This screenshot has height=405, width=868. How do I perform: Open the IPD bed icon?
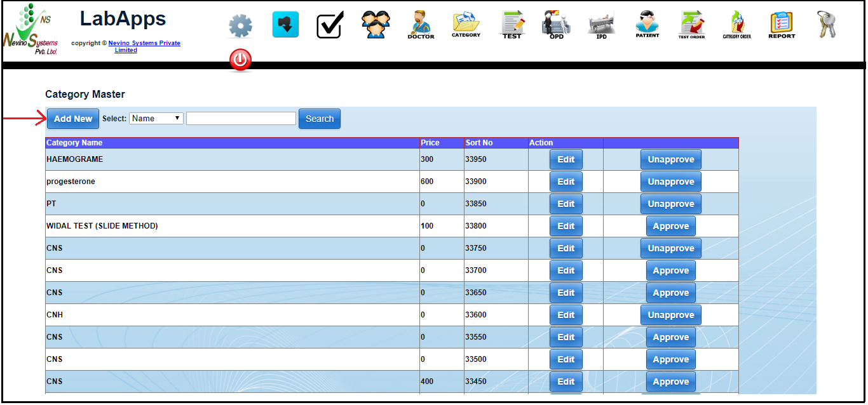pos(601,25)
